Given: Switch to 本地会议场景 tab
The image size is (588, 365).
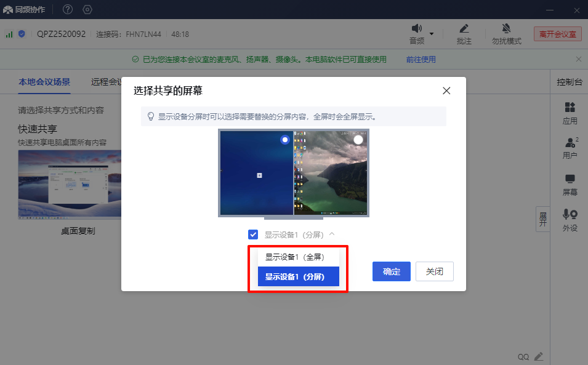Looking at the screenshot, I should pos(44,82).
